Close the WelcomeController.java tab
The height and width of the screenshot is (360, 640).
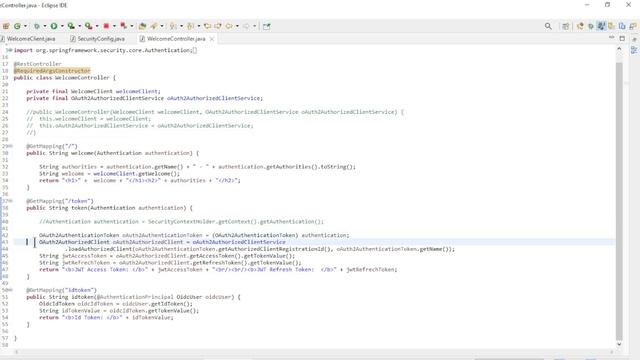click(x=212, y=39)
